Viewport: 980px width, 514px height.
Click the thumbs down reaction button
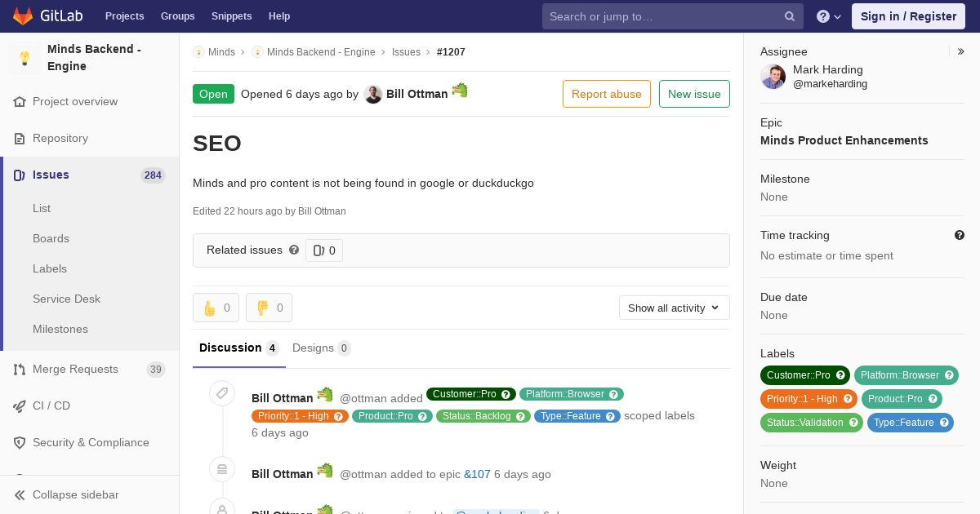point(269,308)
